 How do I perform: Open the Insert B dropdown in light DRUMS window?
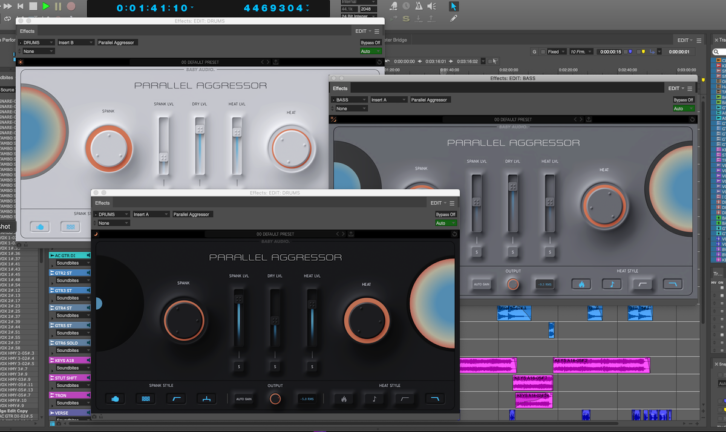(x=75, y=43)
